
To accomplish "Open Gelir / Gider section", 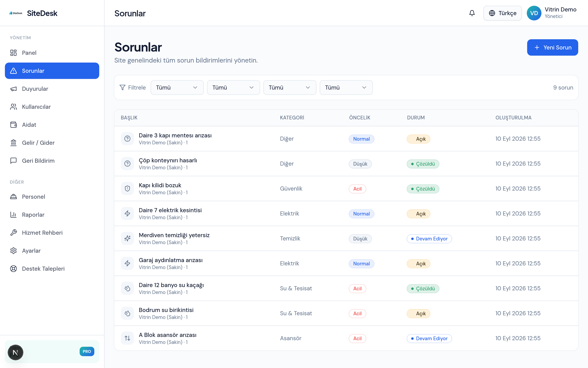I will point(52,143).
